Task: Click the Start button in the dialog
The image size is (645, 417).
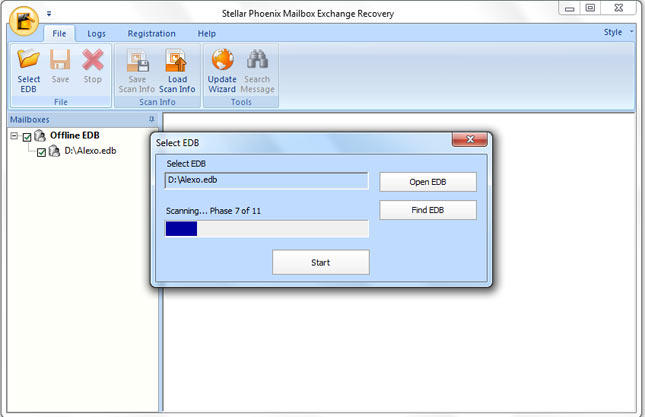Action: pos(321,262)
